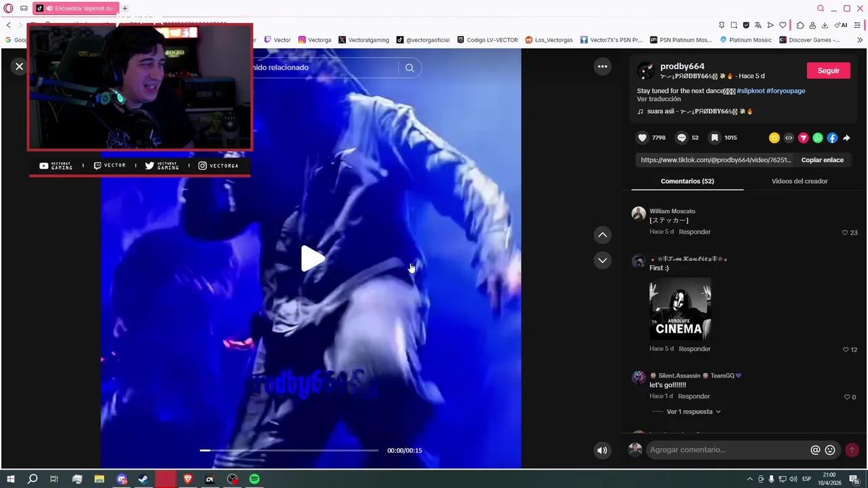Open the Codigo LV-VECTOR bookmark
868x488 pixels.
click(488, 40)
